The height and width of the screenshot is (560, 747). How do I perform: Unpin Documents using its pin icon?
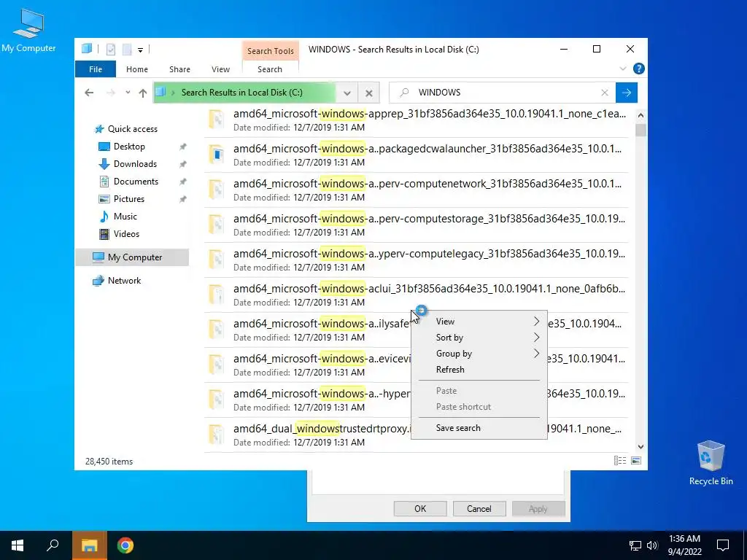point(182,182)
